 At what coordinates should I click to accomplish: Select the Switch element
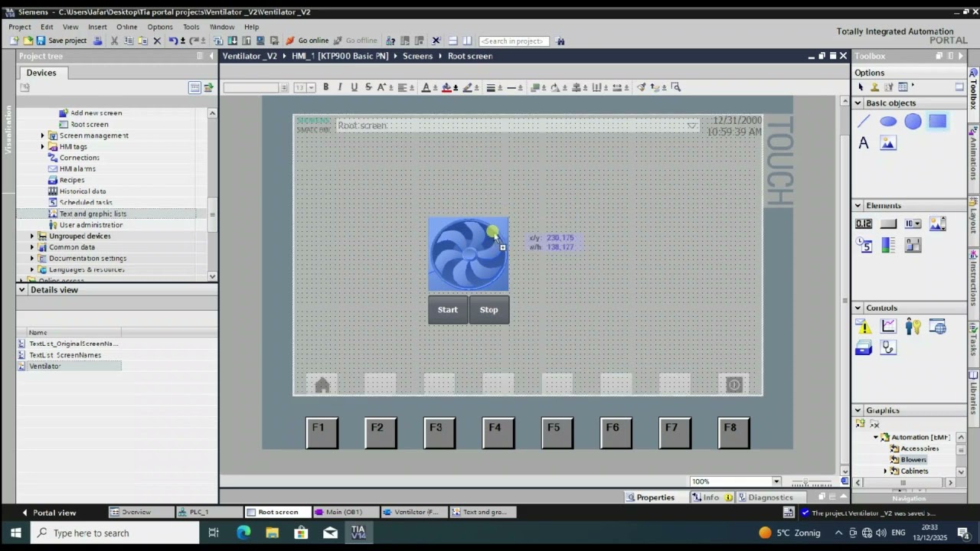pos(913,246)
